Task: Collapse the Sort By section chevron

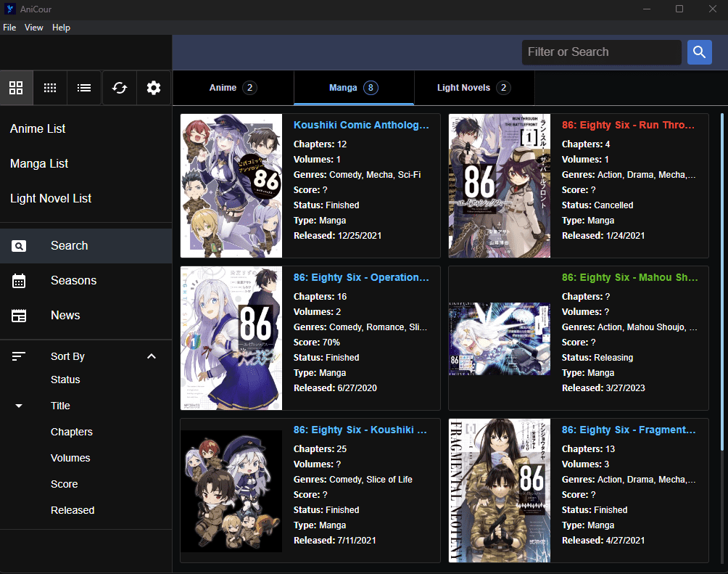Action: click(x=152, y=356)
